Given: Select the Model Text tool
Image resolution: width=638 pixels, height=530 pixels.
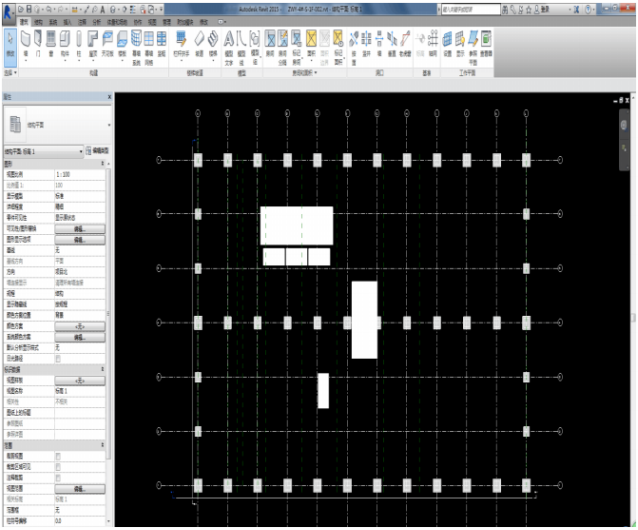Looking at the screenshot, I should pos(228,41).
